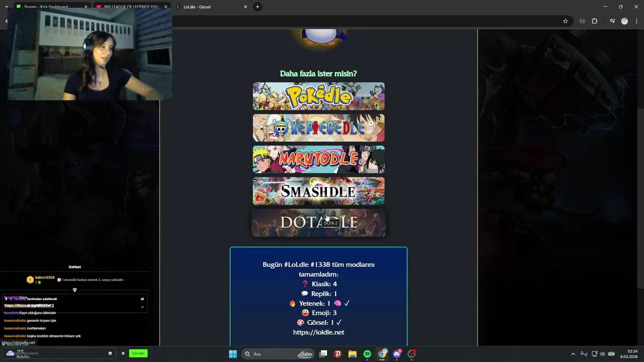Expand the tab search dropdown
Viewport: 644px width, 362px height.
[x=6, y=7]
